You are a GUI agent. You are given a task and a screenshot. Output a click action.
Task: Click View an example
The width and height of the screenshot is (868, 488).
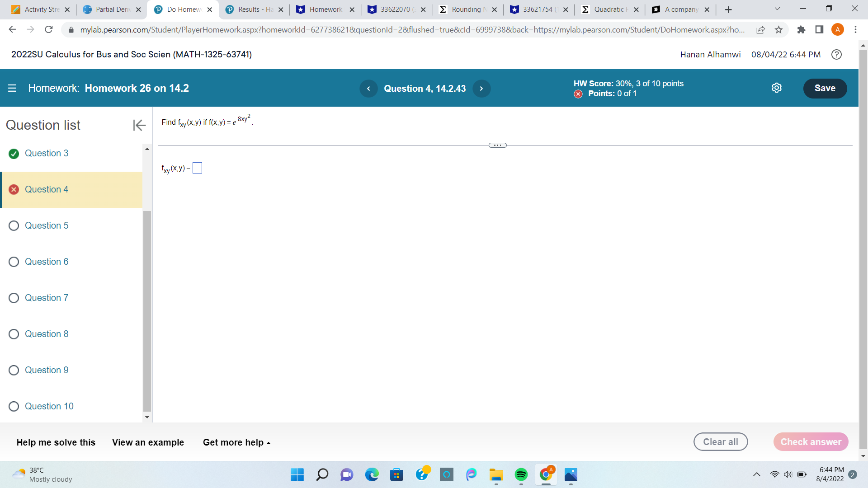coord(148,442)
